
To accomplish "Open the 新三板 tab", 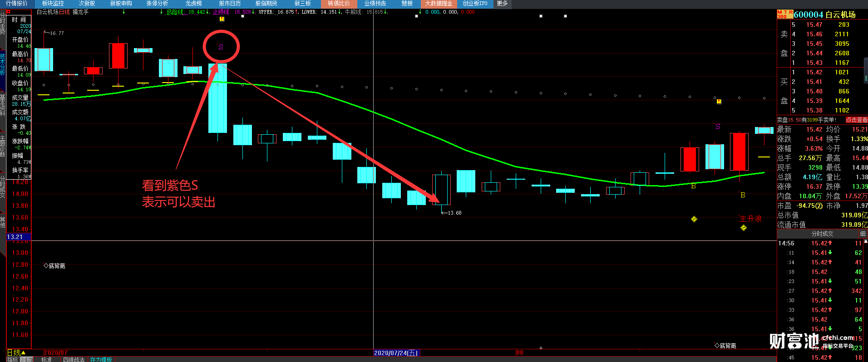I will pos(303,4).
